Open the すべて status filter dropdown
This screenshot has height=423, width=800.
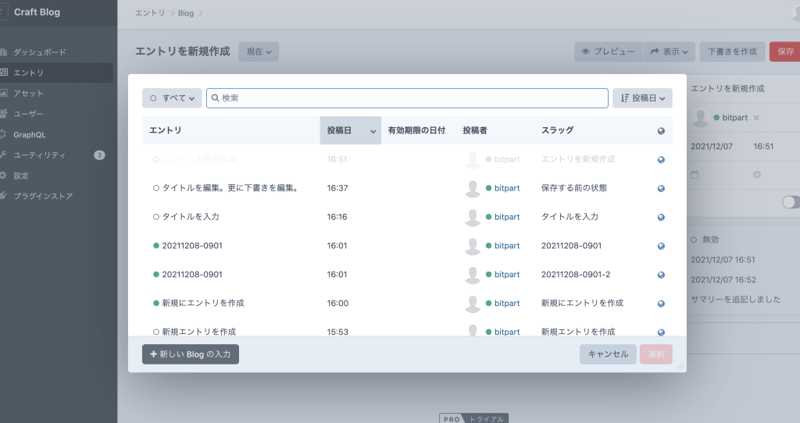click(172, 98)
